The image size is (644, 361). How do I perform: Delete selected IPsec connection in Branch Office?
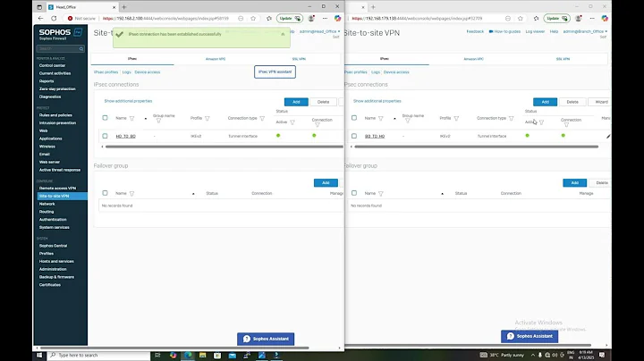(x=572, y=102)
